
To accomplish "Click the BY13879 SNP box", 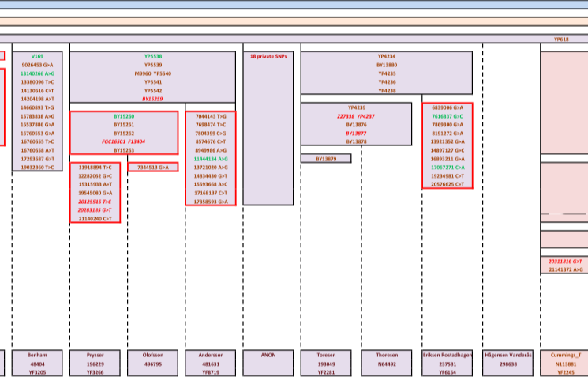I will tap(326, 159).
